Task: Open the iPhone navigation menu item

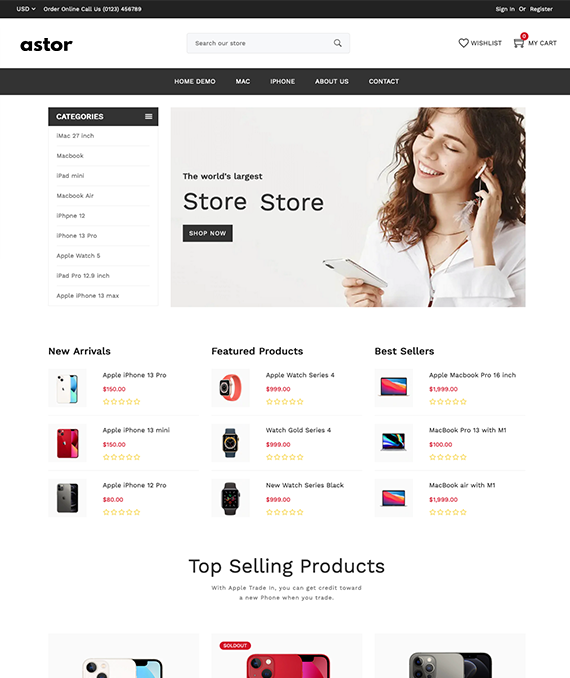Action: (282, 81)
